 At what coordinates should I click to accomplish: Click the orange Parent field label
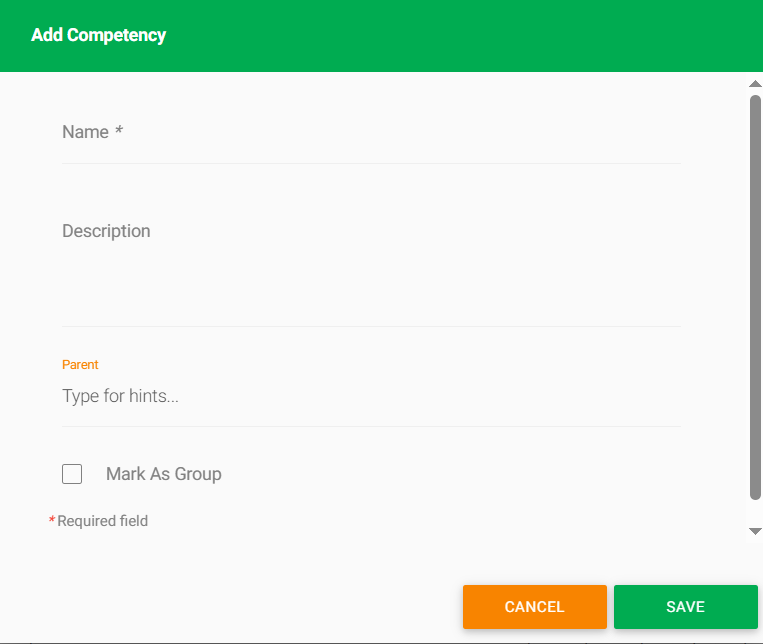click(x=80, y=365)
